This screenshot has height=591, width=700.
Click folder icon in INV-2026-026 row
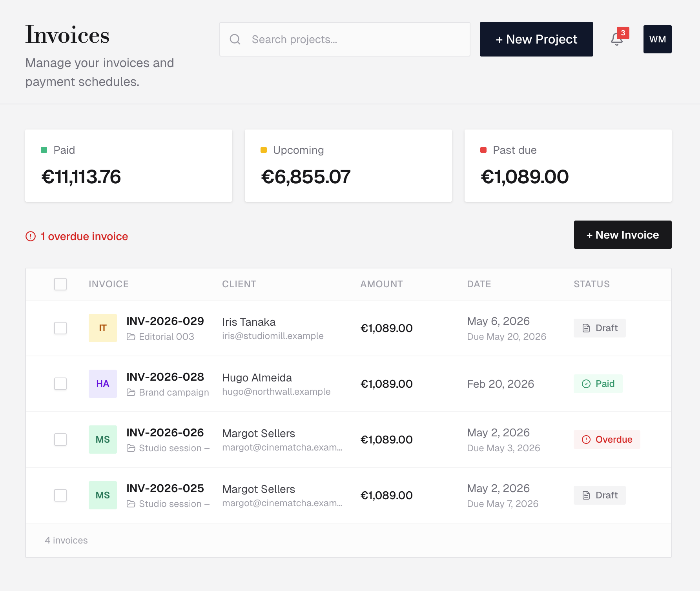pos(131,448)
